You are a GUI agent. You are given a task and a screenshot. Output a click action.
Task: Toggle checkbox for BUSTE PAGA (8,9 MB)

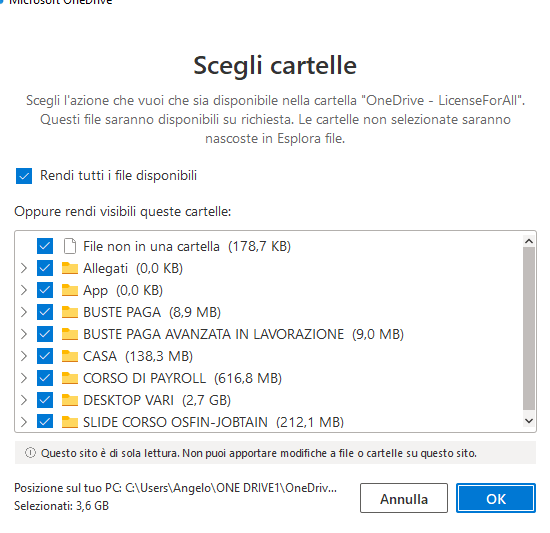click(x=45, y=312)
